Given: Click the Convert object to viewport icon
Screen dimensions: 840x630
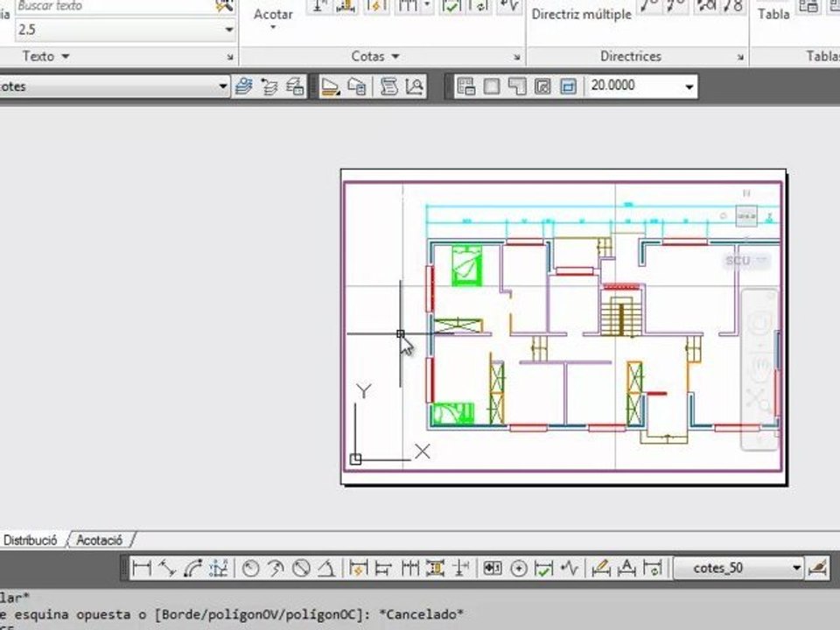Looking at the screenshot, I should pos(542,87).
